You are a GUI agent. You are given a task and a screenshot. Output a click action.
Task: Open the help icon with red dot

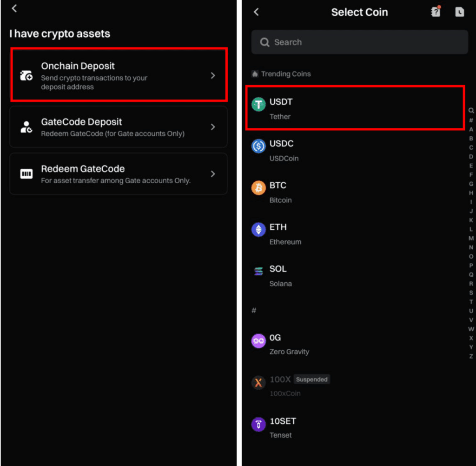click(x=436, y=12)
